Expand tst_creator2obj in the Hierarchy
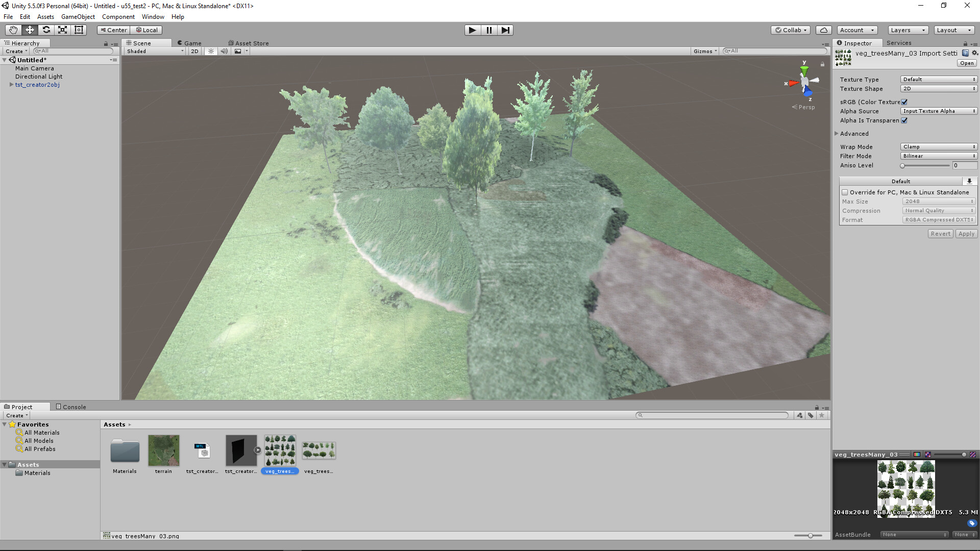 pyautogui.click(x=11, y=85)
